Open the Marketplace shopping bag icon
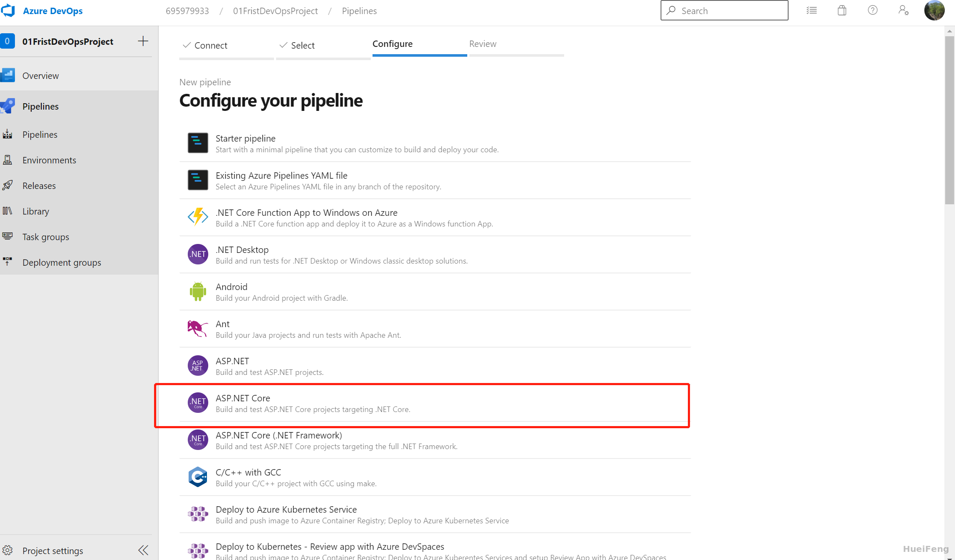 point(842,11)
